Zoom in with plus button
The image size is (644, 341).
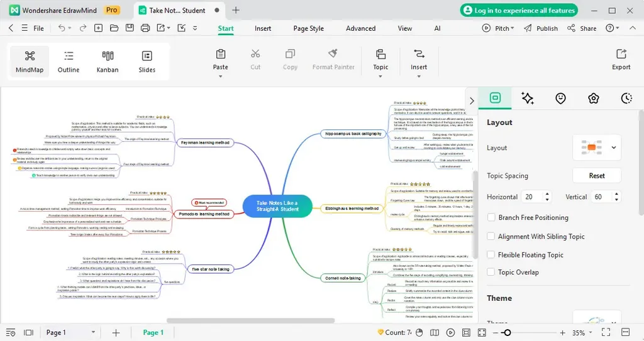(x=562, y=333)
